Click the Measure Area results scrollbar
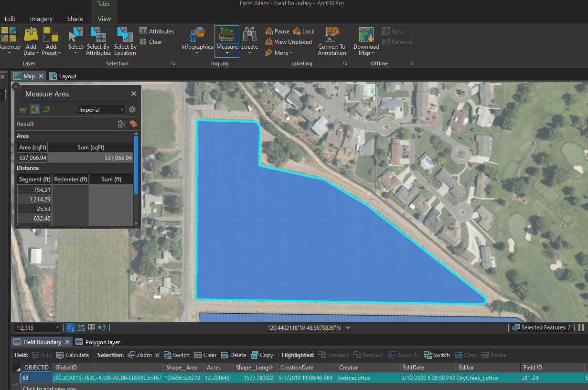The height and width of the screenshot is (390, 588). click(x=136, y=165)
